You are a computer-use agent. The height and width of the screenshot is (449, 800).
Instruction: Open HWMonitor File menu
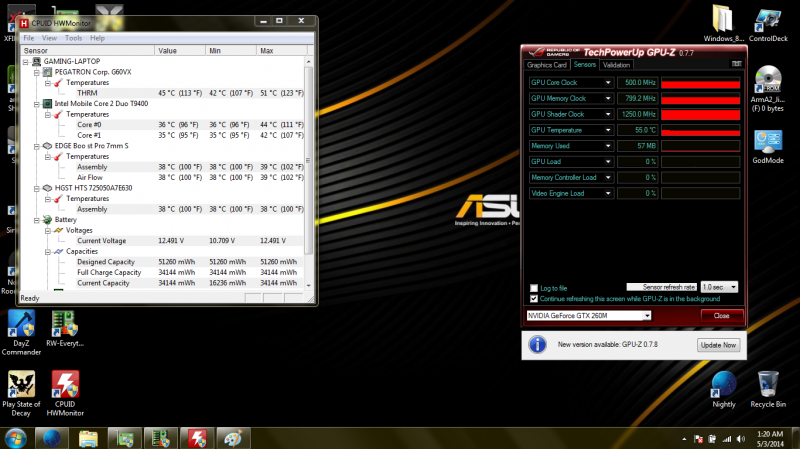pos(29,38)
